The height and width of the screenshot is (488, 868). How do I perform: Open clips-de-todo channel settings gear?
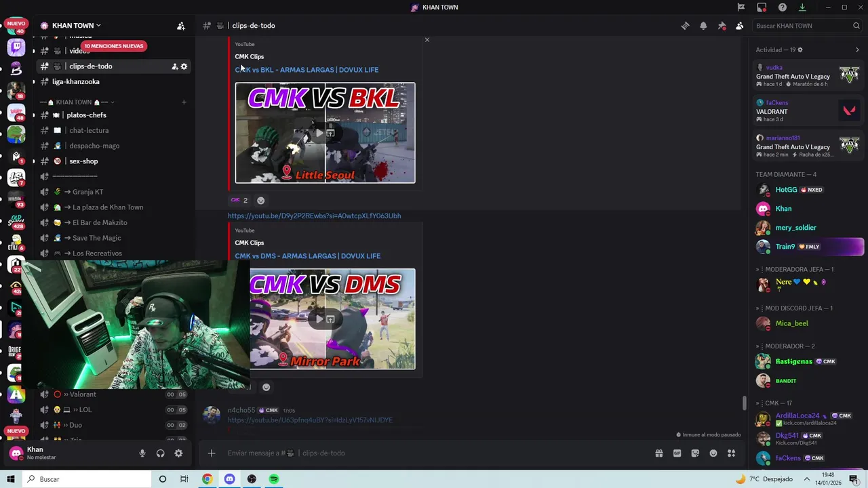184,66
